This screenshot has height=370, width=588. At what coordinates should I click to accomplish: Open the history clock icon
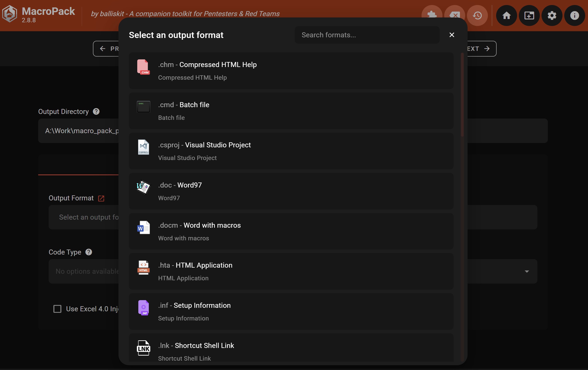click(x=477, y=15)
